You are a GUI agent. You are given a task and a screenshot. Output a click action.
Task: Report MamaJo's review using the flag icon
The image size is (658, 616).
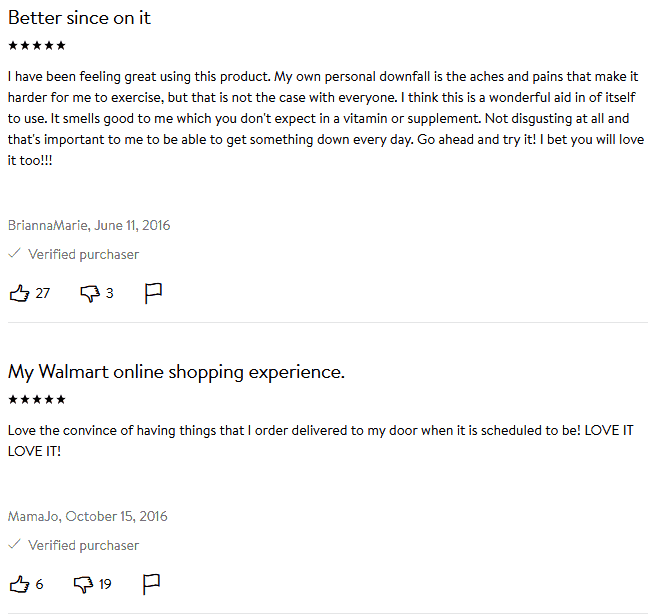pos(151,584)
